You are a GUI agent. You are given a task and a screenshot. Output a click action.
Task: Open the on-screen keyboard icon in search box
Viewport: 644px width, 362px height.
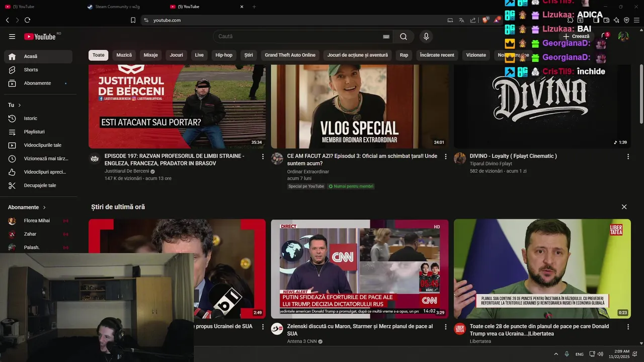(x=386, y=37)
